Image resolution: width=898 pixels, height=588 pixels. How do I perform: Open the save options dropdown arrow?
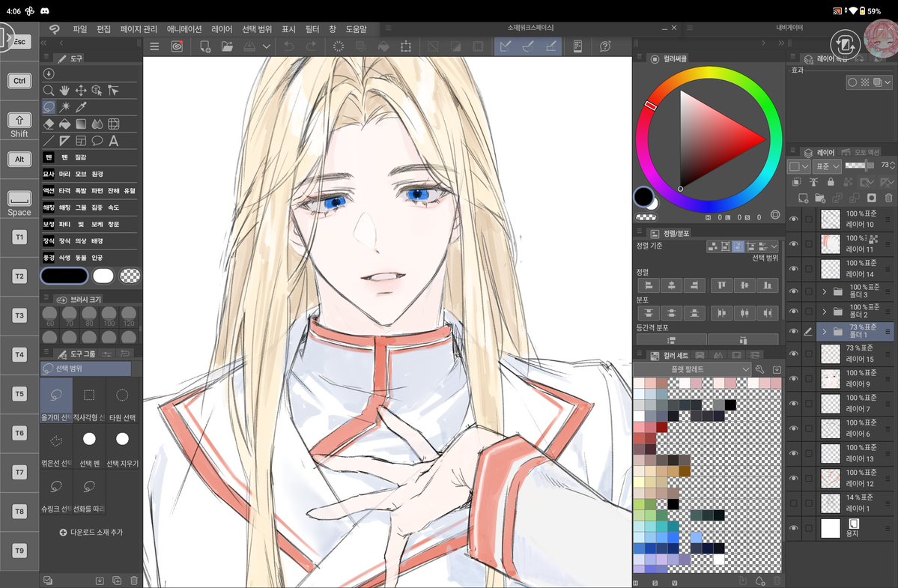pos(267,46)
